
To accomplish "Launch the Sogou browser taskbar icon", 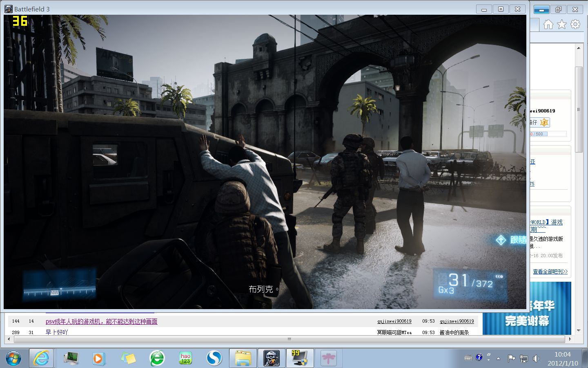I will point(214,358).
